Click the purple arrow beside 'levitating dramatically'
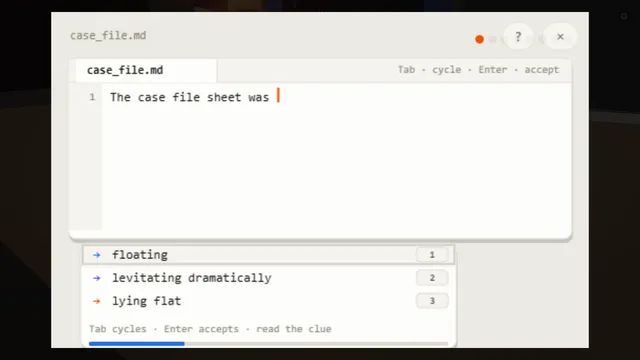 tap(97, 278)
